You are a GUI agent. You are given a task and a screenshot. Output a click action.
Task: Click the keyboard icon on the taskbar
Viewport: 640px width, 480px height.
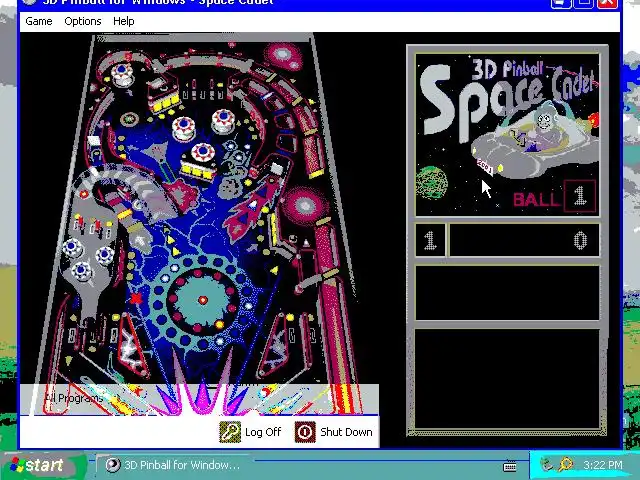point(510,466)
